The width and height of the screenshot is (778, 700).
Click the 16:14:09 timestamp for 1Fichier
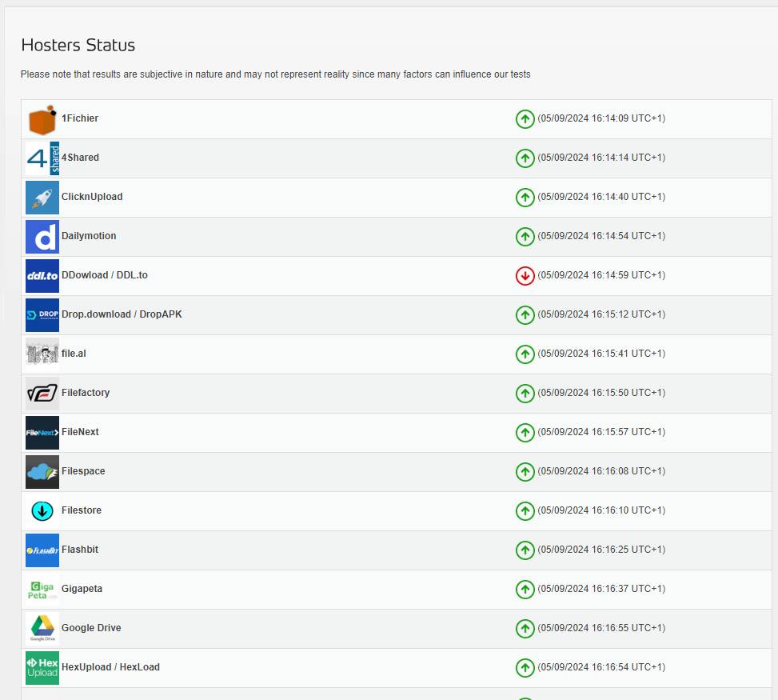tap(601, 118)
